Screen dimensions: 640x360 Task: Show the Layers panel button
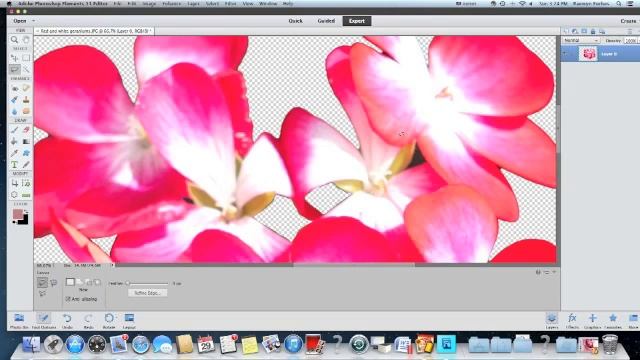point(552,321)
